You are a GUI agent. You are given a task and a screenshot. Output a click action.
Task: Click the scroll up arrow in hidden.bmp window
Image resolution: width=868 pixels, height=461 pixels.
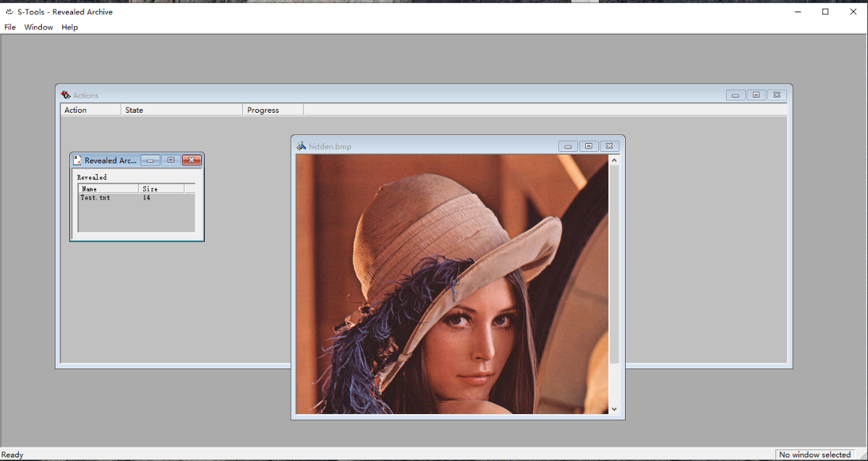(x=614, y=160)
